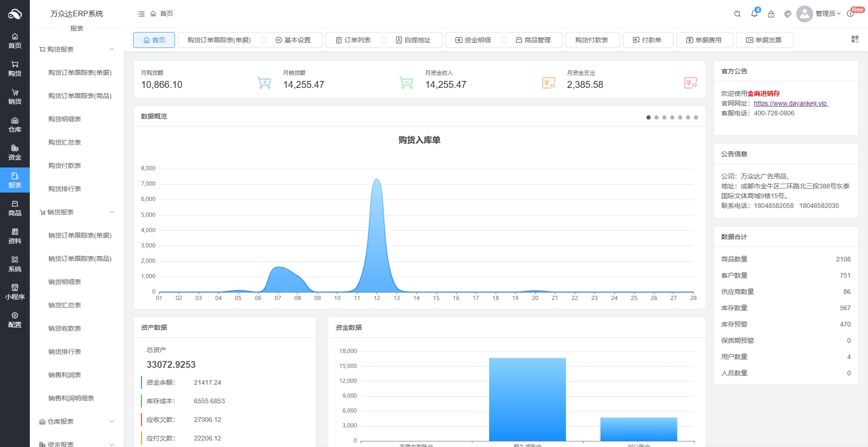
Task: Open the notification bell icon
Action: 754,14
